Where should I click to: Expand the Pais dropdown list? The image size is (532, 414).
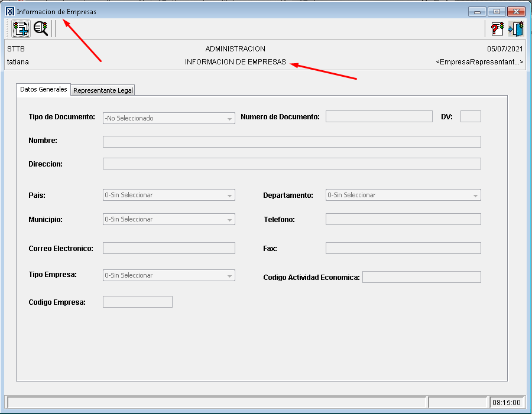(169, 195)
